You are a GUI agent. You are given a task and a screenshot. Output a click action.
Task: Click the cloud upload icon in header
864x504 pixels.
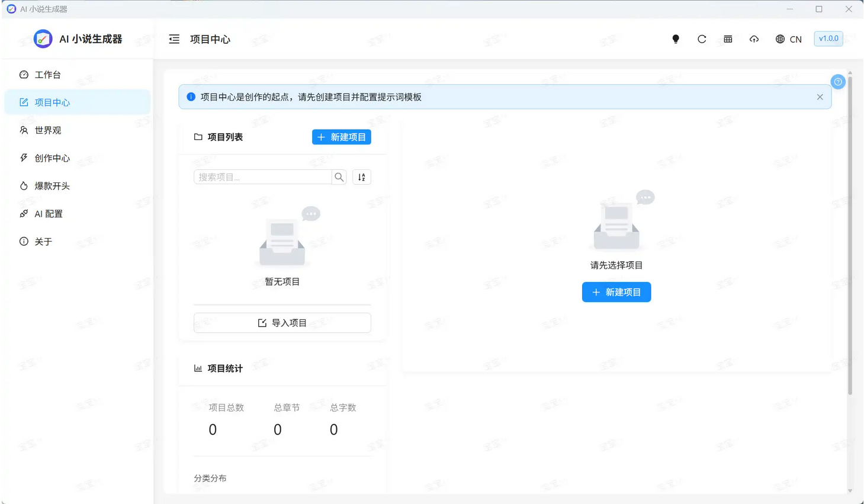754,39
